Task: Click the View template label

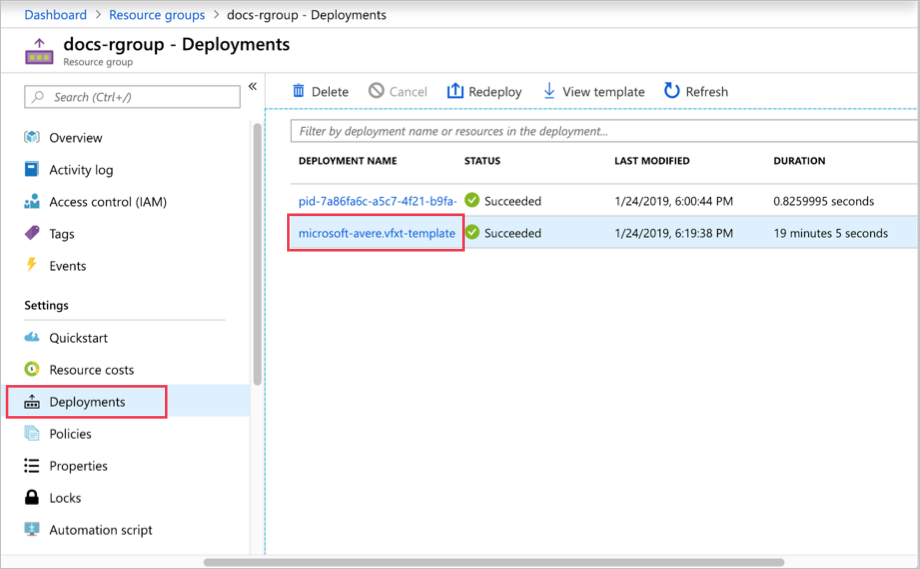Action: tap(603, 92)
